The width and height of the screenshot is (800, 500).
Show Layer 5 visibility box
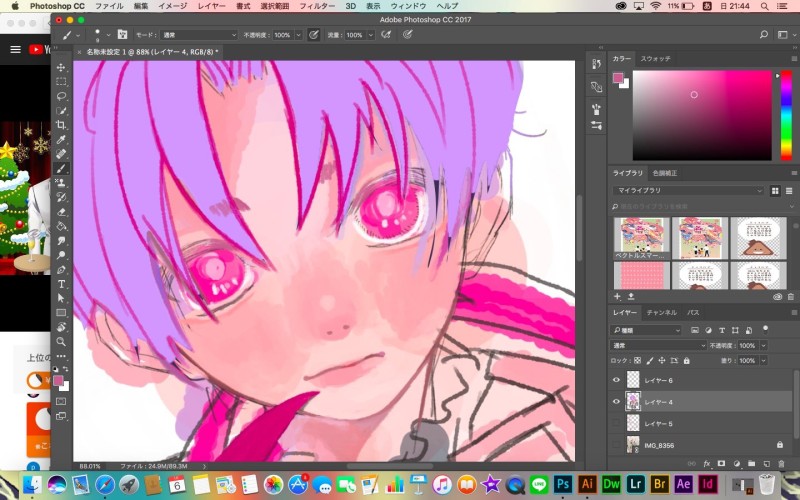616,423
